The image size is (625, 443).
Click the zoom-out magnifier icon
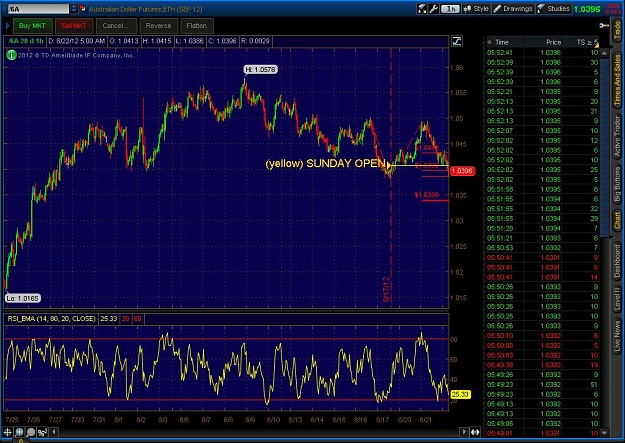31,432
